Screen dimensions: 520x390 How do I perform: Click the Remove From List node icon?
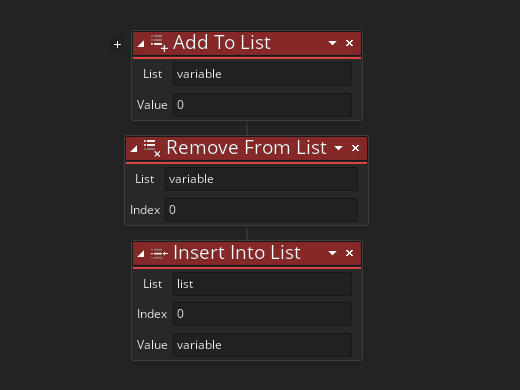point(152,148)
